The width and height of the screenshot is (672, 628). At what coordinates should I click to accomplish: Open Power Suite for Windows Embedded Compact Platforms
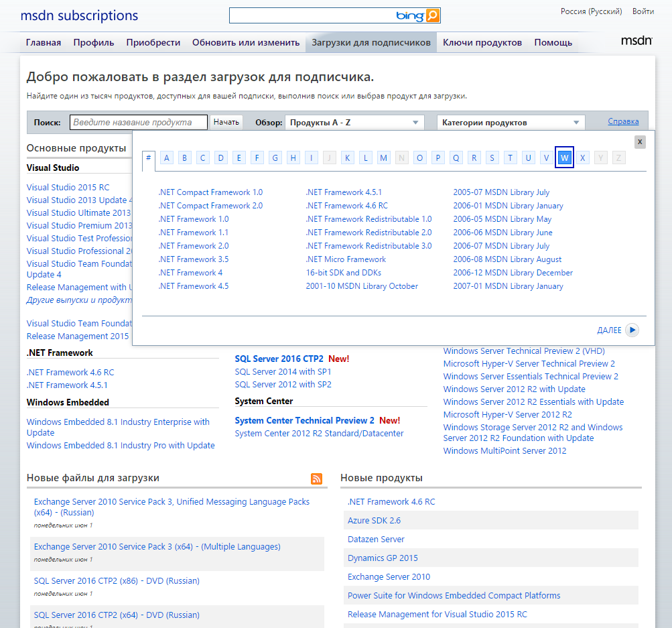coord(454,595)
